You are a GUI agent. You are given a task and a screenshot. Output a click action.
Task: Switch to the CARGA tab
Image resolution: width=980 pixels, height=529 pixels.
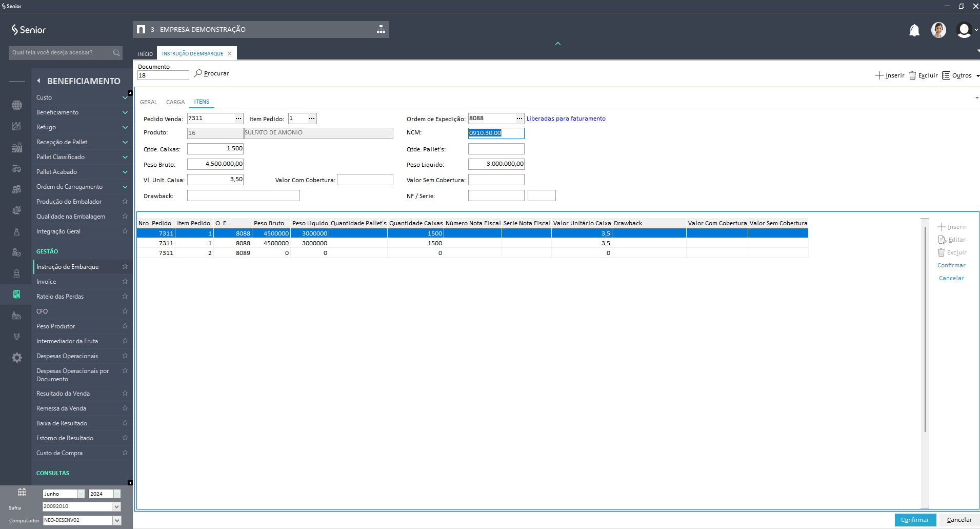click(175, 102)
